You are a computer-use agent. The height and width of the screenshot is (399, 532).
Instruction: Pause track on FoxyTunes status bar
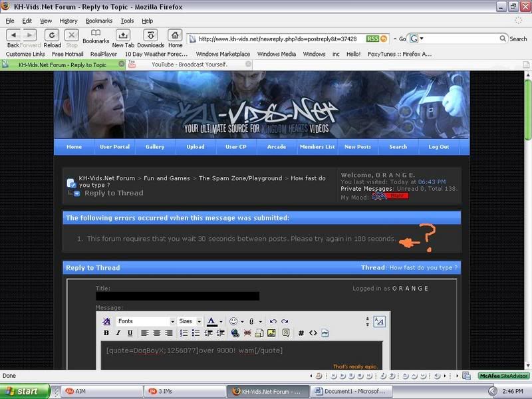tap(351, 376)
